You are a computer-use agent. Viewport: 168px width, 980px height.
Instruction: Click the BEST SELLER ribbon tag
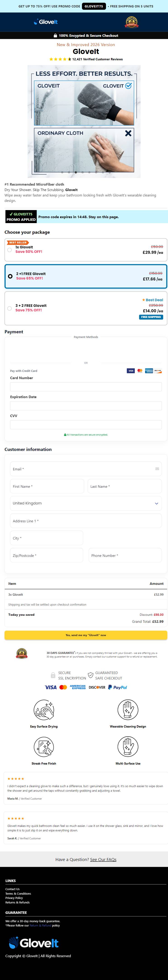pos(18,242)
